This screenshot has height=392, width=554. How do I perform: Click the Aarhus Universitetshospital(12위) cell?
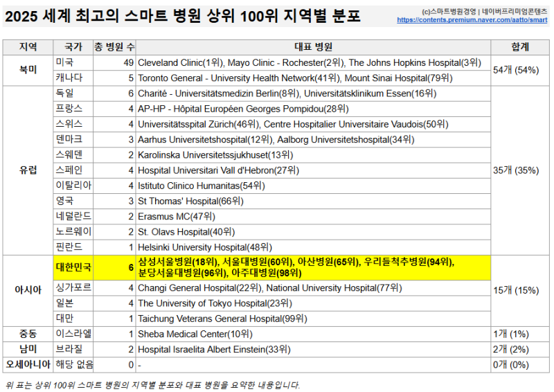[x=313, y=140]
